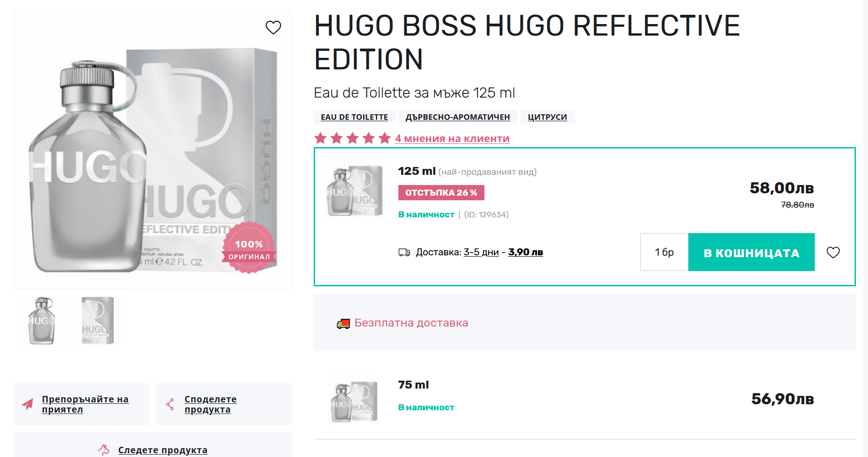Click the five-star rating icons

click(352, 138)
